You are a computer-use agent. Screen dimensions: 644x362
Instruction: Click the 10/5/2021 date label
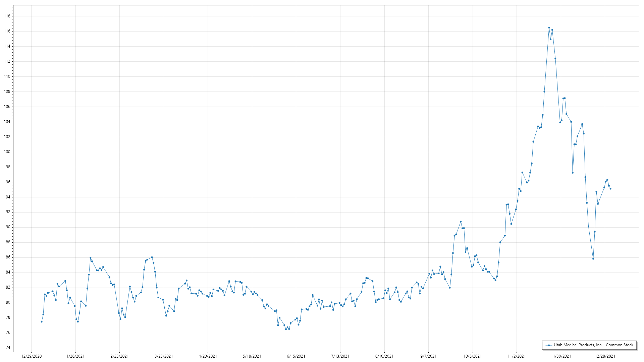pos(472,356)
